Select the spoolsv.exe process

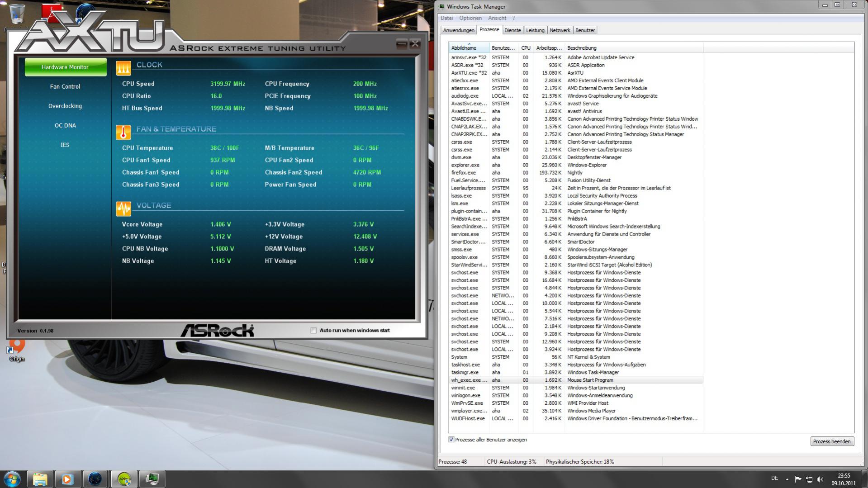pyautogui.click(x=576, y=257)
